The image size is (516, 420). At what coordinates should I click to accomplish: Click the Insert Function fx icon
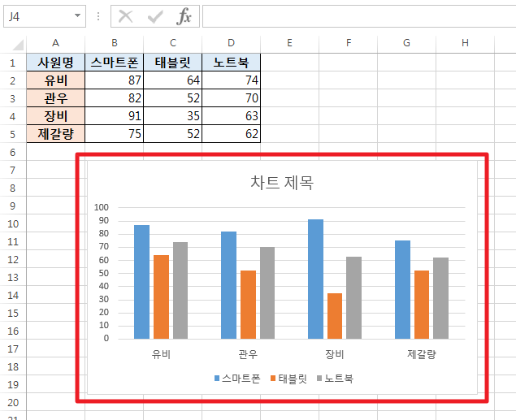pos(184,16)
